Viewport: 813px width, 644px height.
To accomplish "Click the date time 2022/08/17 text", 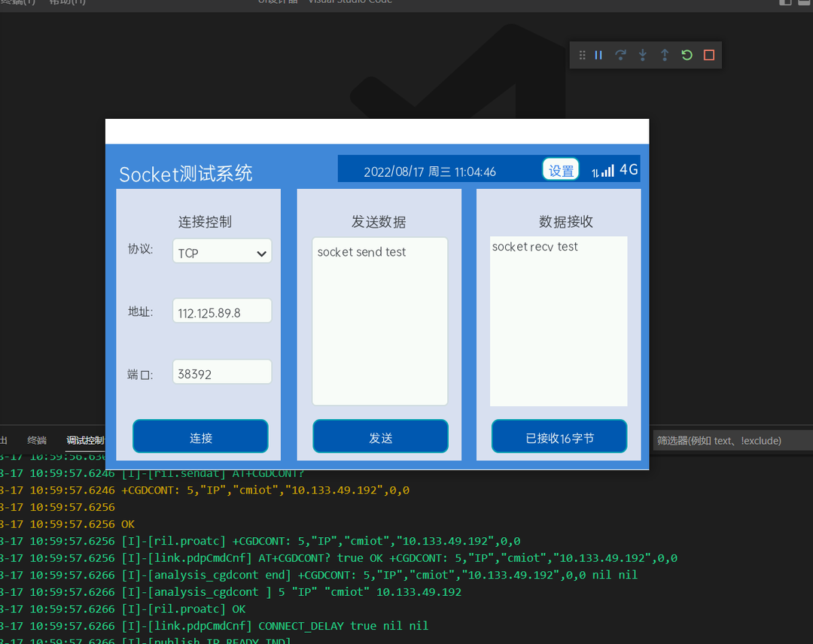I will [x=430, y=172].
